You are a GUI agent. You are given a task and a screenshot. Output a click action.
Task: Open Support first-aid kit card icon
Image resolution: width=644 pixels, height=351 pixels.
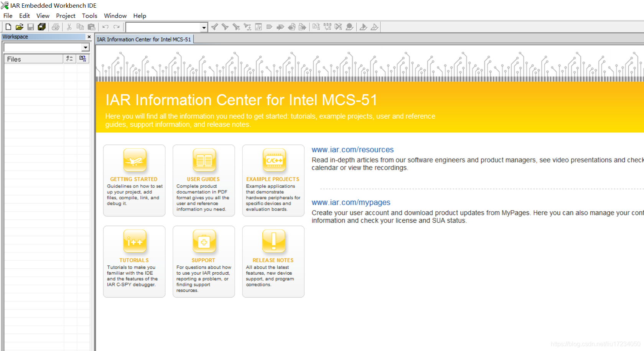(204, 241)
